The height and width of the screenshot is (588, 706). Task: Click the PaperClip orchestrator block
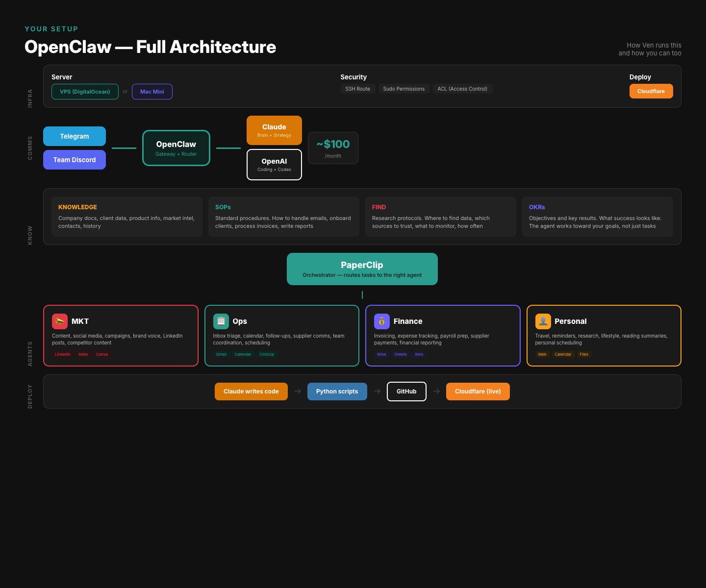pos(362,269)
